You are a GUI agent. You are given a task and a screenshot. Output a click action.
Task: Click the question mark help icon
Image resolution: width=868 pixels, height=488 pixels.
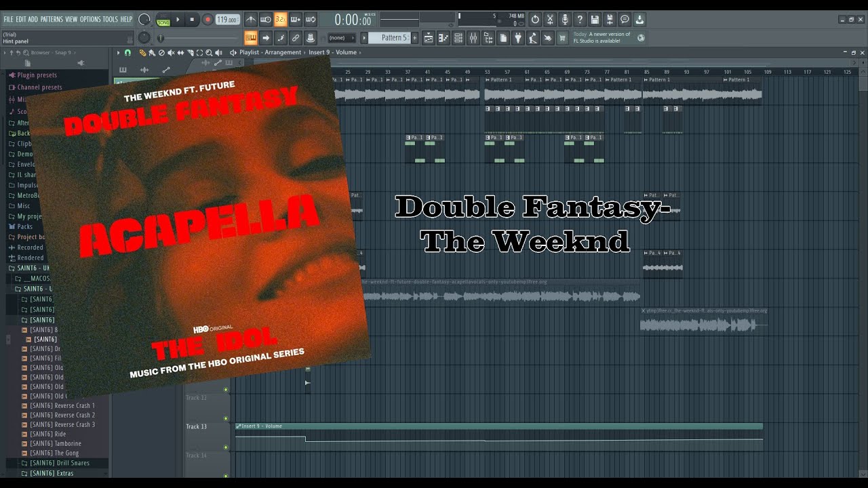pyautogui.click(x=580, y=20)
